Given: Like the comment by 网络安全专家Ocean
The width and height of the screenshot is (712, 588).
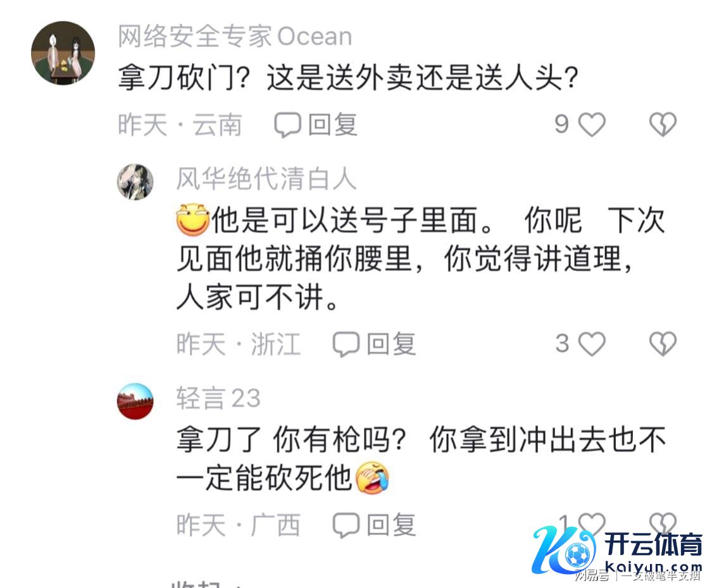Looking at the screenshot, I should coord(592,124).
